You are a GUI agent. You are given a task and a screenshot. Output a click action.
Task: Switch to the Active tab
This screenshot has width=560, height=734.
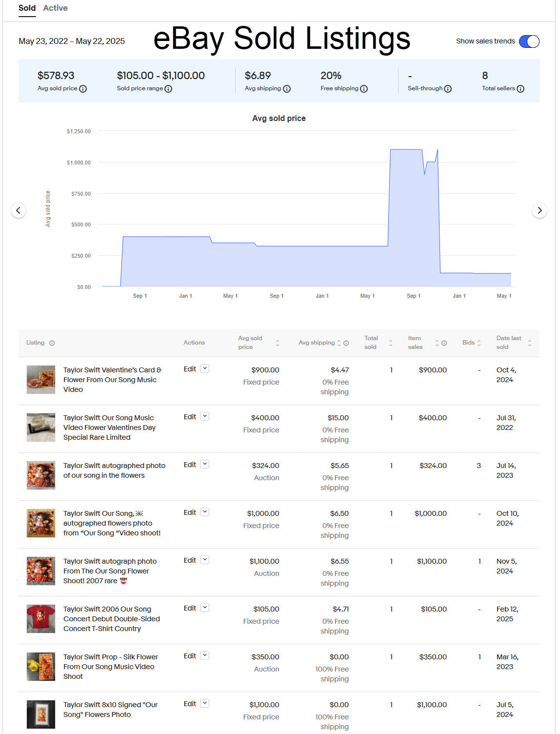[x=55, y=8]
